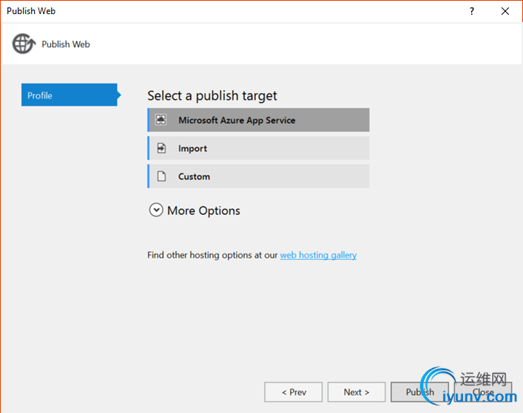Screen dimensions: 523x413
Task: Click the Microsoft Azure App Service icon
Action: (x=161, y=120)
